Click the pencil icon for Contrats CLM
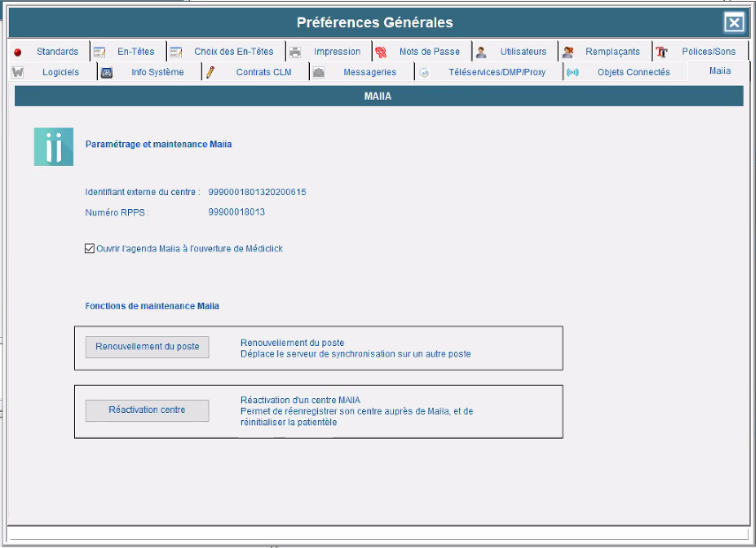756x548 pixels. pyautogui.click(x=210, y=72)
